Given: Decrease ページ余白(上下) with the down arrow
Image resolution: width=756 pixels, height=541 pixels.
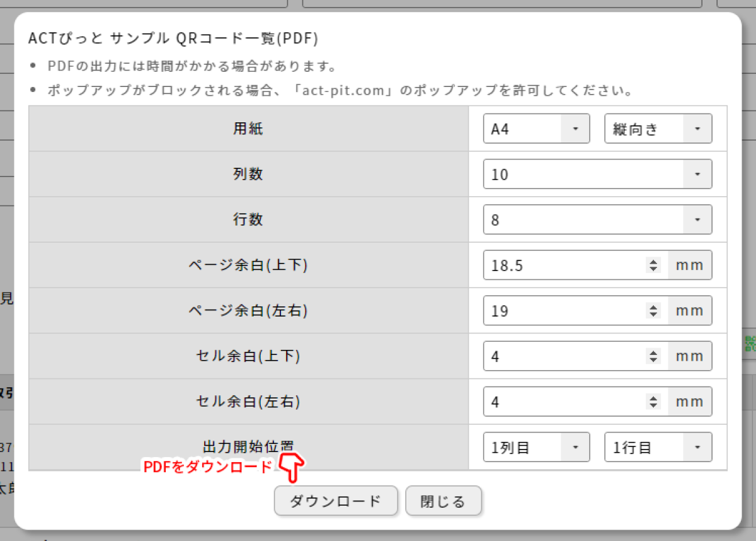Looking at the screenshot, I should (x=653, y=269).
